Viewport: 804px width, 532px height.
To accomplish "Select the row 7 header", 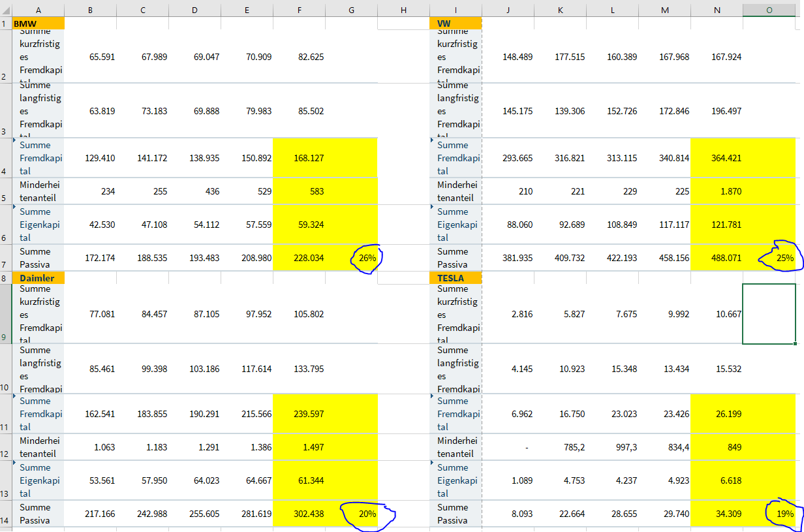I will coord(6,258).
